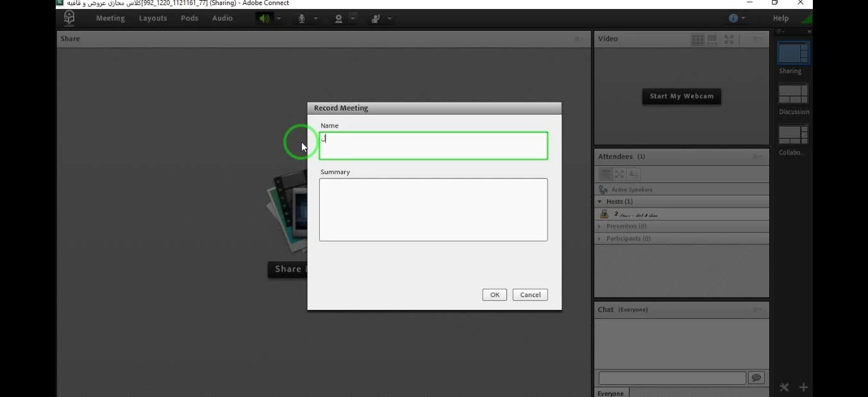Viewport: 868px width, 397px height.
Task: Add a new layout with plus icon
Action: coord(803,387)
